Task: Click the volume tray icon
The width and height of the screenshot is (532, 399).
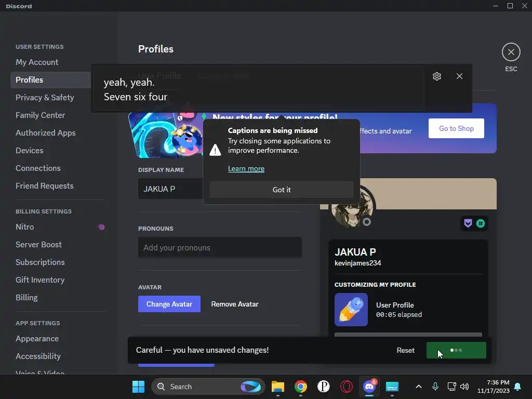Action: (x=464, y=387)
